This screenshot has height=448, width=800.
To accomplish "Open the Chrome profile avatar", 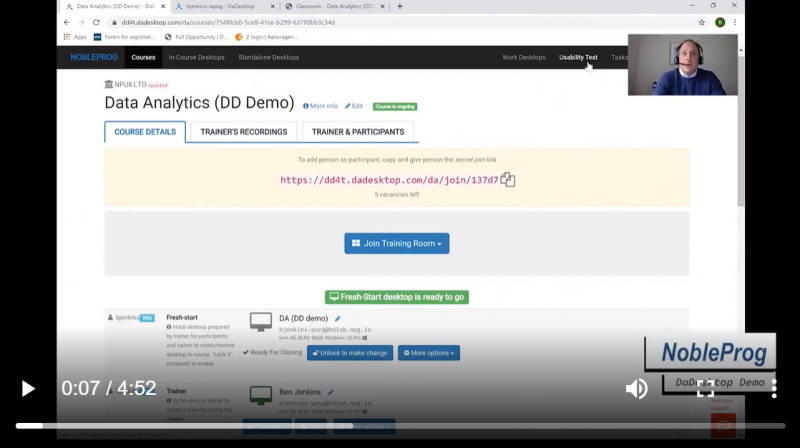I will 720,22.
